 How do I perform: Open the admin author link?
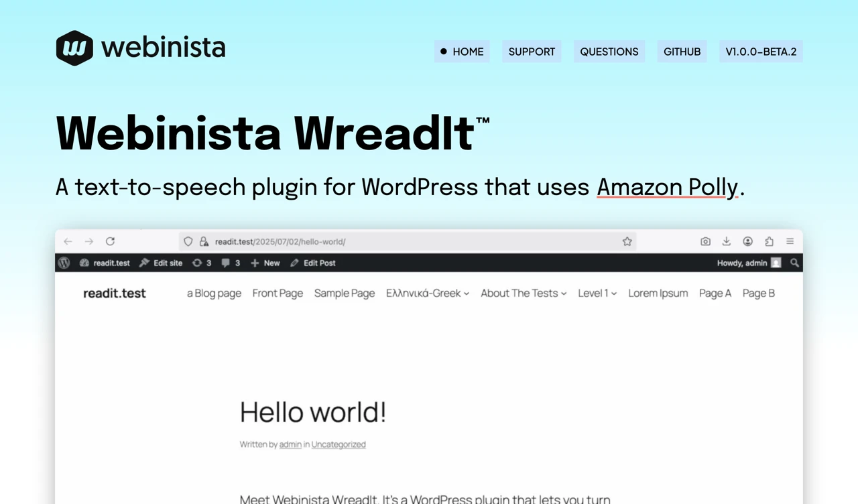290,444
